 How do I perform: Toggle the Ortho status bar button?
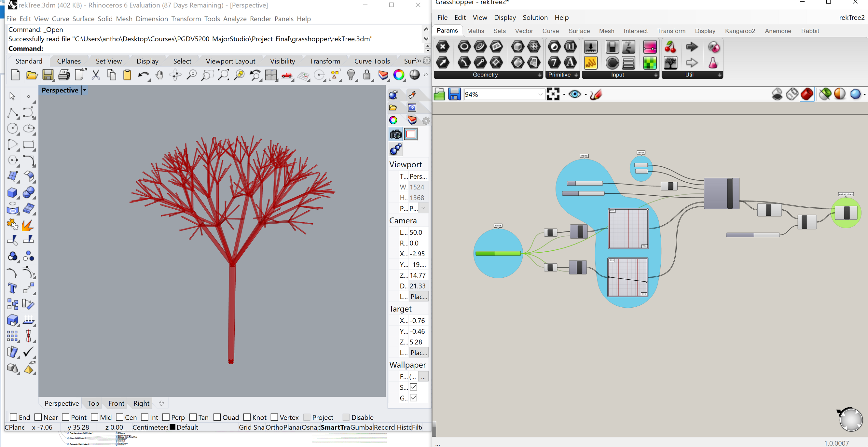[x=274, y=427]
